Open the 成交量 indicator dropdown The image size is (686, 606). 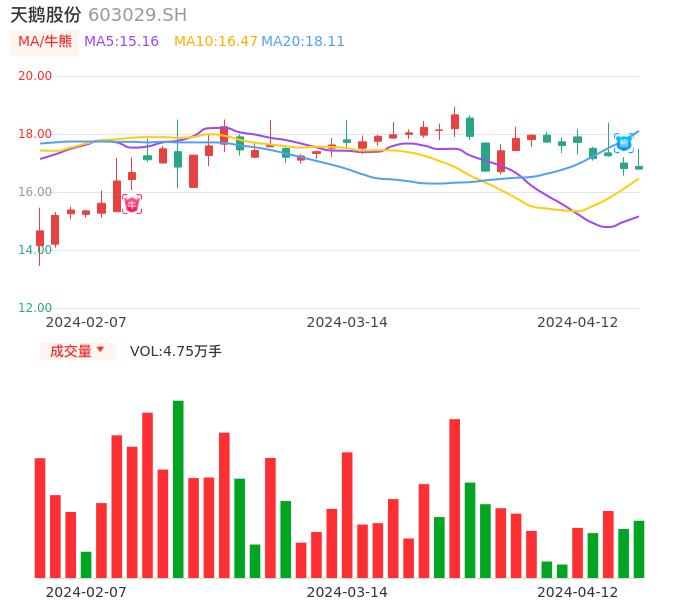coord(77,351)
